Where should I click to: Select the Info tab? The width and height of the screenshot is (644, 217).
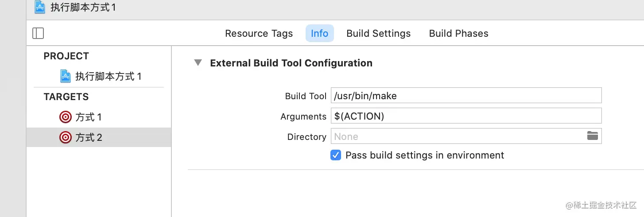point(319,33)
